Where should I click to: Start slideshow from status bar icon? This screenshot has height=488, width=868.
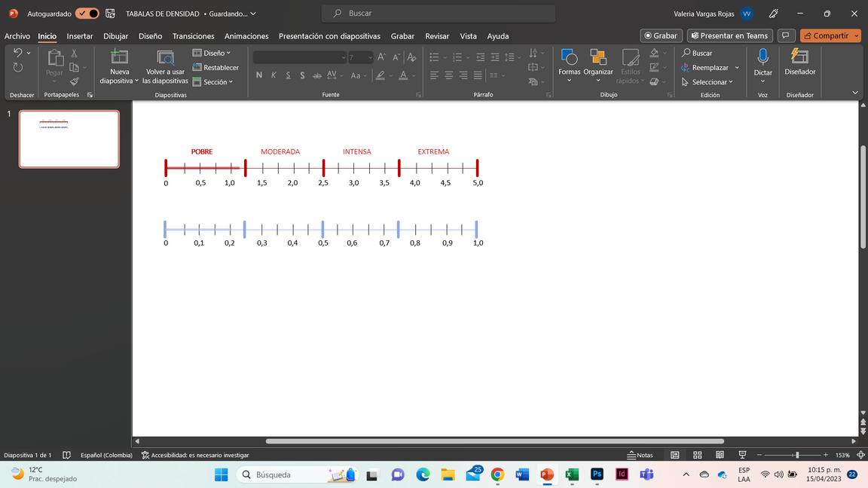(x=742, y=455)
